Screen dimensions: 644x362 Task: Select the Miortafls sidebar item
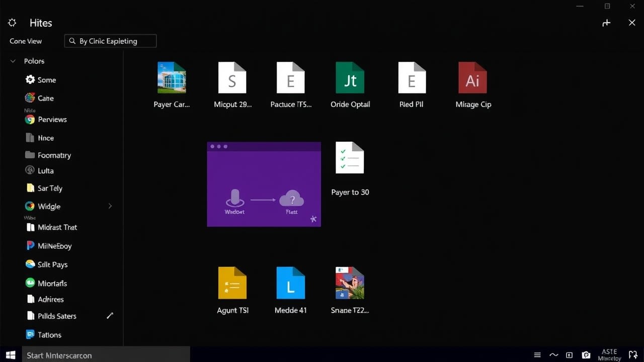[52, 283]
